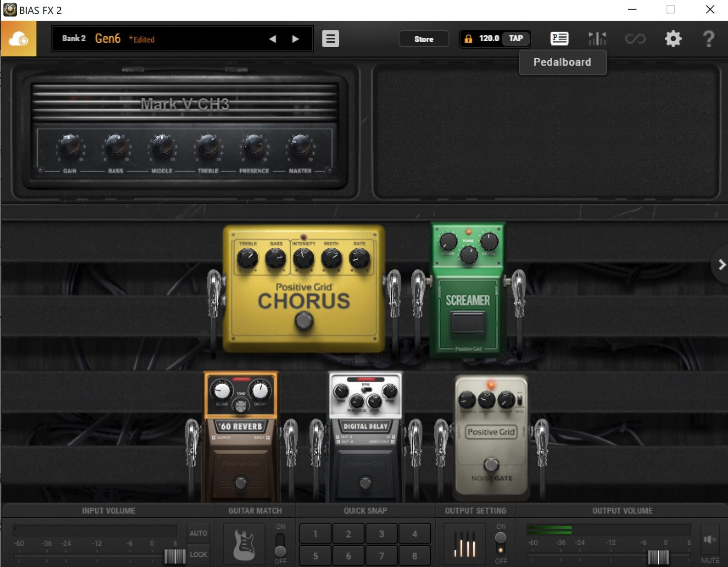This screenshot has height=567, width=728.
Task: Mute output with the MUTE icon
Action: pos(710,539)
